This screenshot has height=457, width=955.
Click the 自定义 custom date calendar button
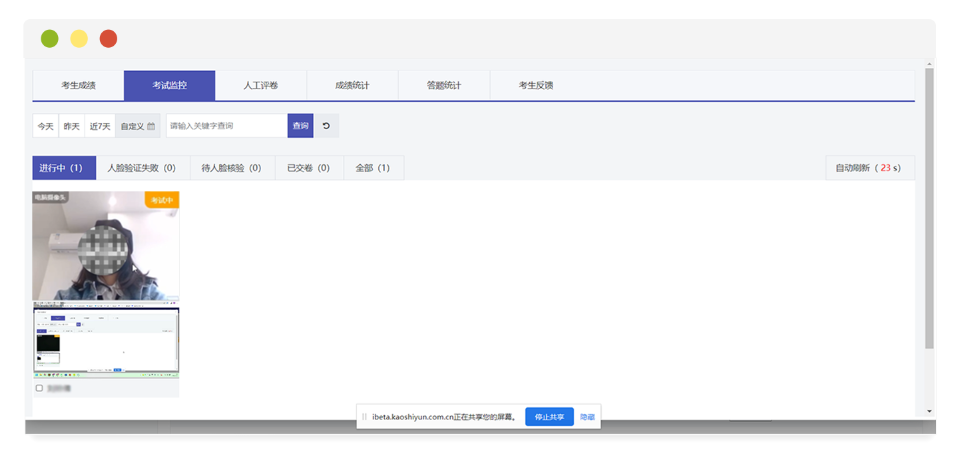[138, 126]
